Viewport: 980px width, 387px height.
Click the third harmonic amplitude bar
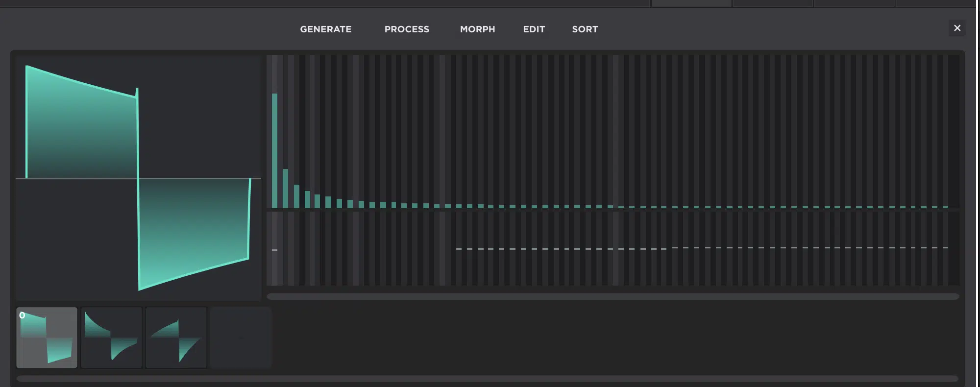click(296, 196)
